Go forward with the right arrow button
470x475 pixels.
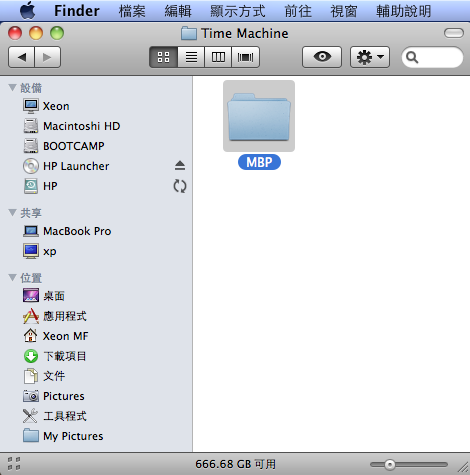pos(47,57)
